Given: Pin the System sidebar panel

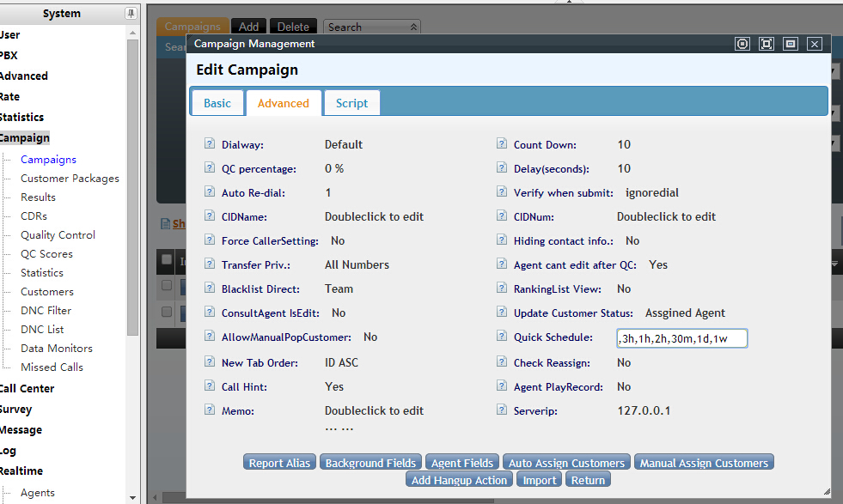Looking at the screenshot, I should [131, 13].
